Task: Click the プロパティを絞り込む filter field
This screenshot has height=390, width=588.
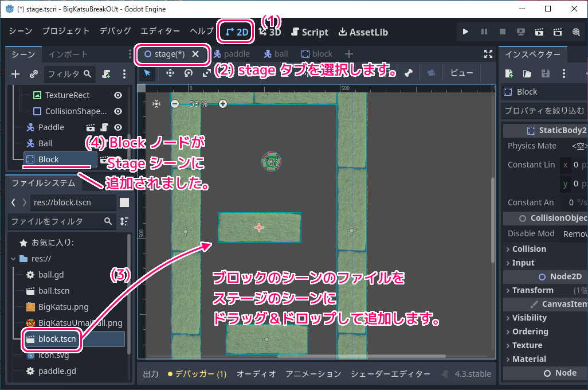Action: [545, 111]
